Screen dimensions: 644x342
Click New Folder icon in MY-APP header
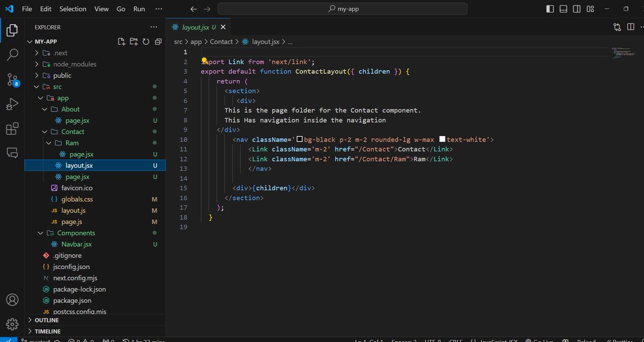[134, 41]
